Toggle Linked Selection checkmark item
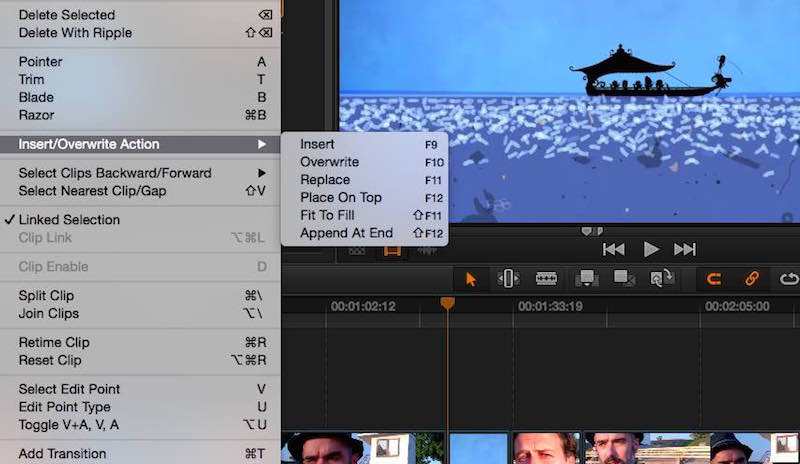Viewport: 800px width, 464px height. pyautogui.click(x=140, y=220)
